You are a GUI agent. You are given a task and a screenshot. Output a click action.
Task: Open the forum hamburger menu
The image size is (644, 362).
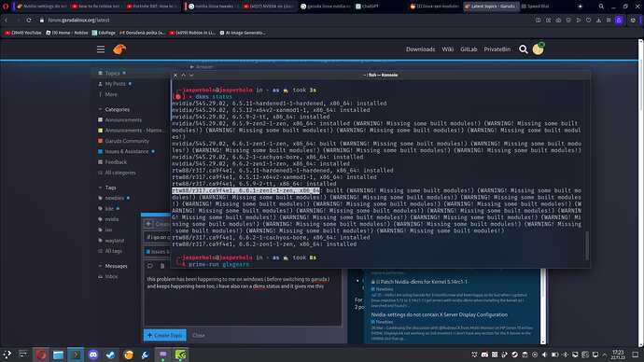click(101, 49)
